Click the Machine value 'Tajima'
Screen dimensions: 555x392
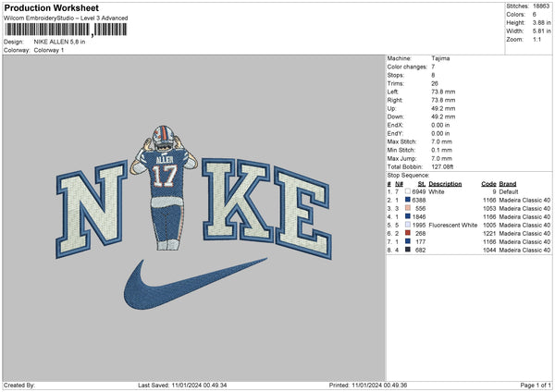coord(440,58)
